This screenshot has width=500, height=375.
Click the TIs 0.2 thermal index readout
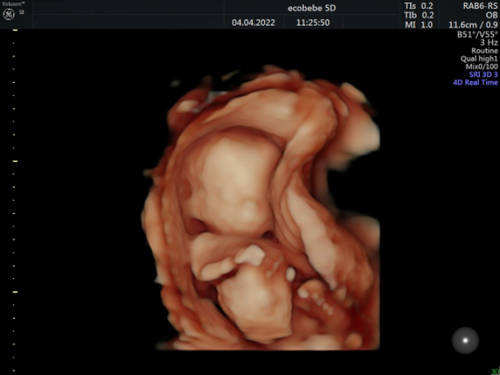click(x=419, y=6)
